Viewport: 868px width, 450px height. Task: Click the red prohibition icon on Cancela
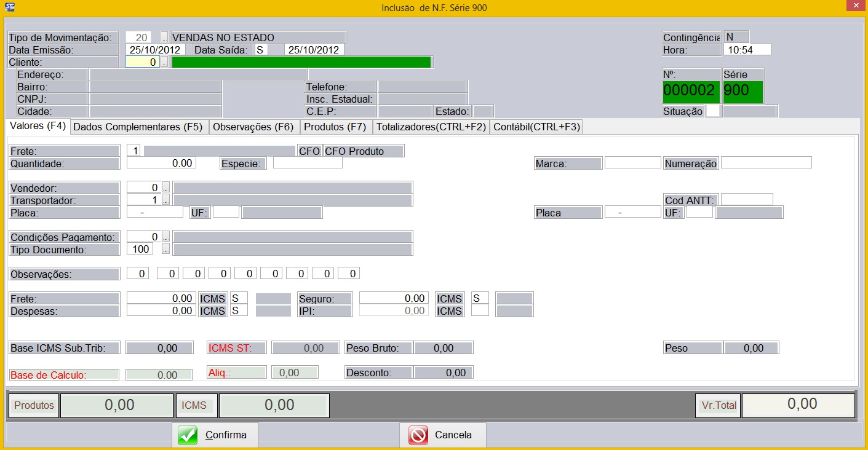pyautogui.click(x=418, y=435)
